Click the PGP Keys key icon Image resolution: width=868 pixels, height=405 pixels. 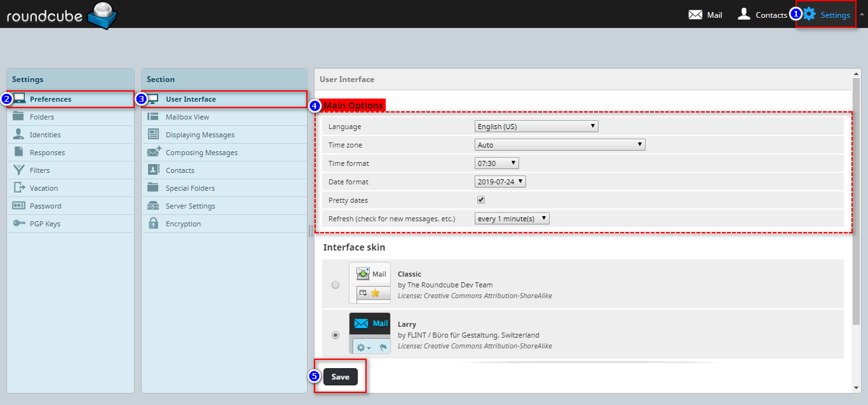[x=18, y=224]
